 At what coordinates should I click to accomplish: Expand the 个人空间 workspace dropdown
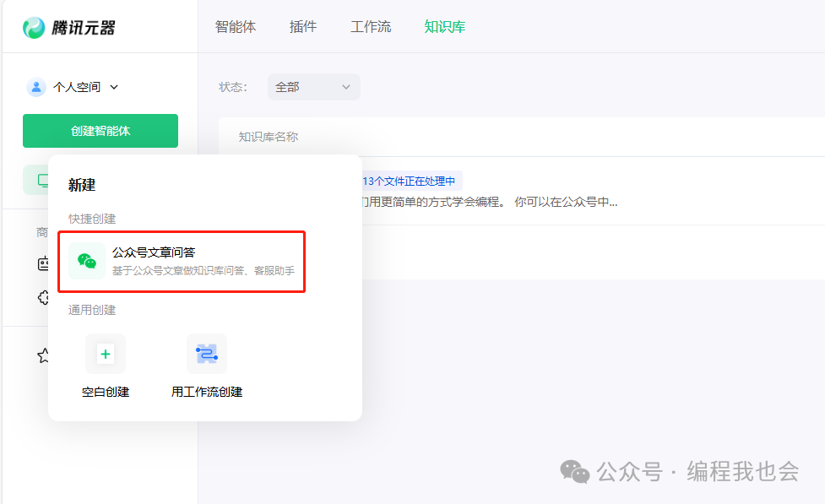[114, 87]
